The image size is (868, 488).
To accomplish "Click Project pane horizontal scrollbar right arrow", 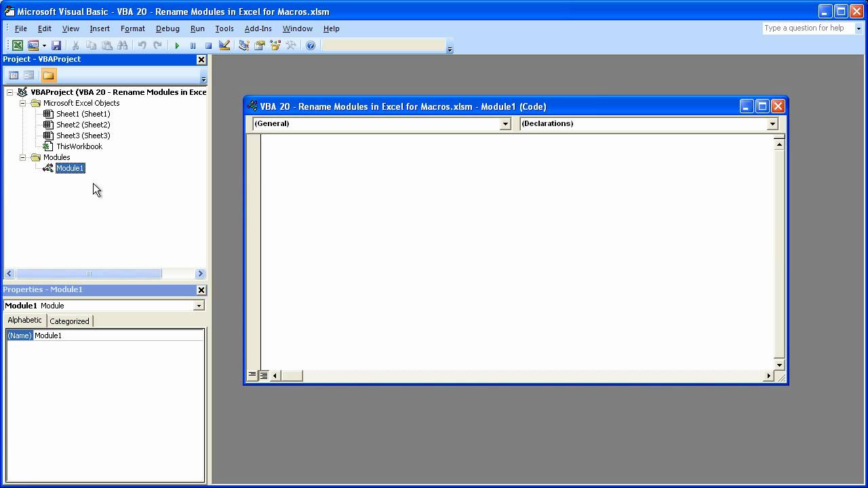I will tap(200, 274).
